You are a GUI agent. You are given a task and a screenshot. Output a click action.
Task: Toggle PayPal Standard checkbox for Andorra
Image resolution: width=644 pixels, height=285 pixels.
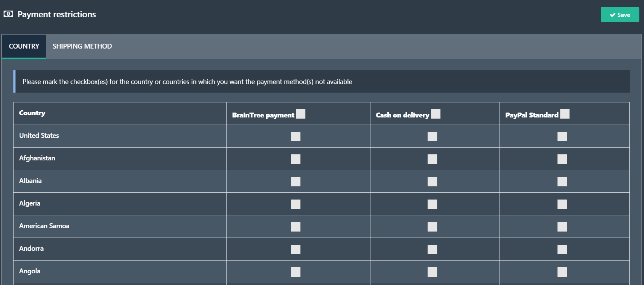(x=562, y=249)
